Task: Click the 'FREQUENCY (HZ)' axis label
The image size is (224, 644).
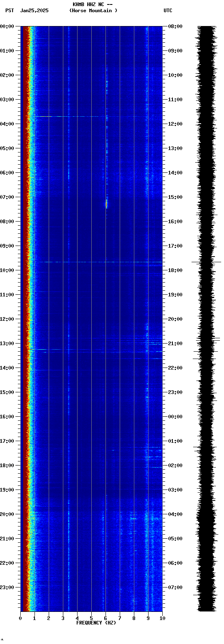Action: (96, 623)
